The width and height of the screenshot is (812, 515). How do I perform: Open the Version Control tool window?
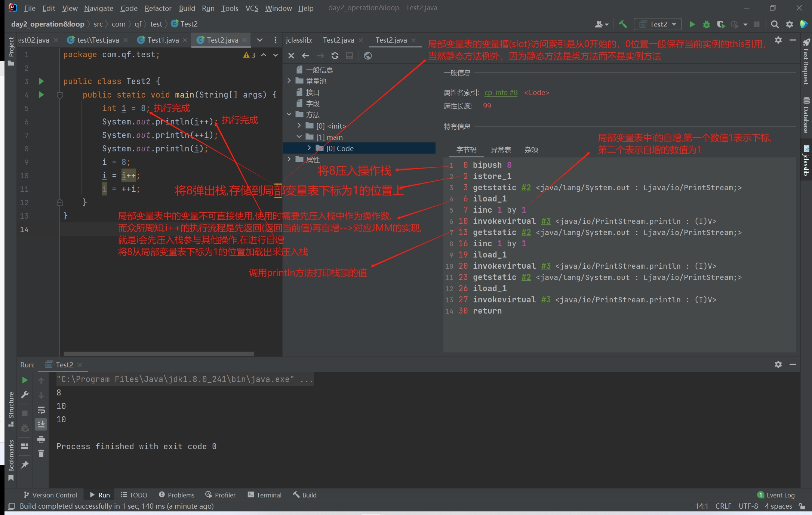(50, 495)
